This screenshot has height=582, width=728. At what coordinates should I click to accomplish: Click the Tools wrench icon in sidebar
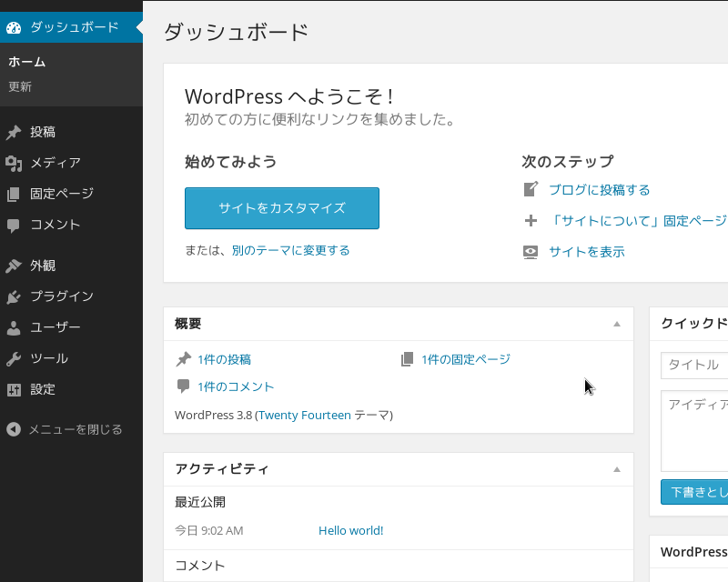pos(14,358)
